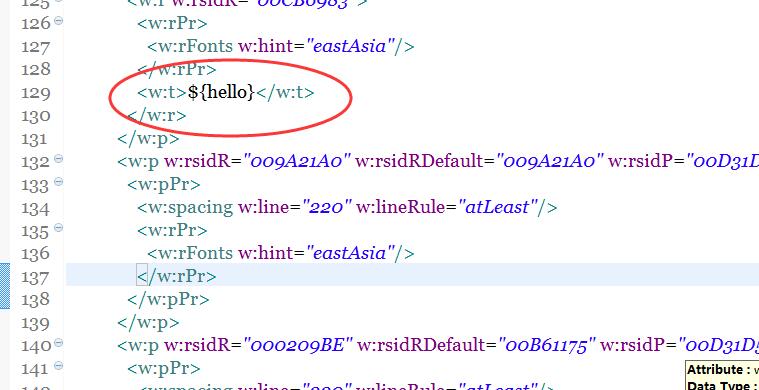Click line number 129 in the gutter

(35, 93)
